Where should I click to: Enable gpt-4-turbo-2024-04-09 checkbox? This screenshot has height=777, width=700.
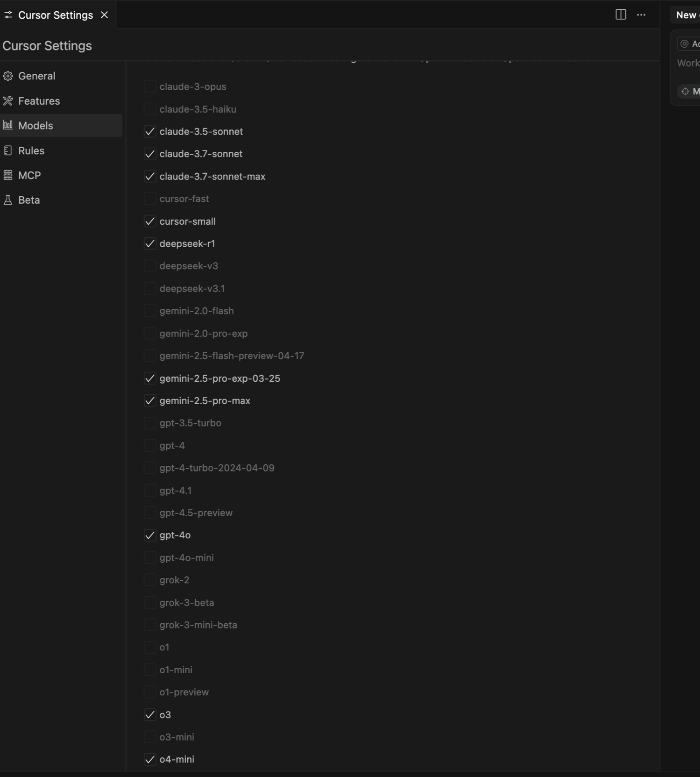(x=150, y=468)
